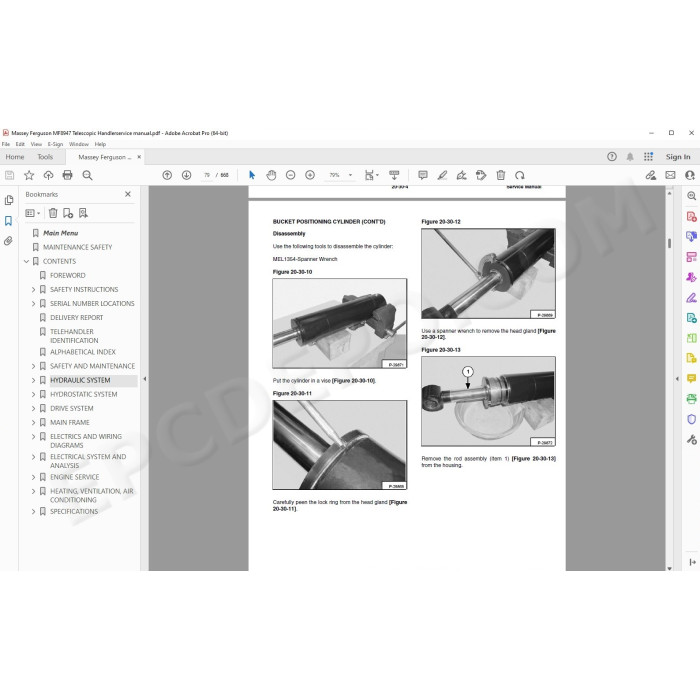Click the upload to cloud icon
Viewport: 700px width, 700px height.
coord(48,175)
